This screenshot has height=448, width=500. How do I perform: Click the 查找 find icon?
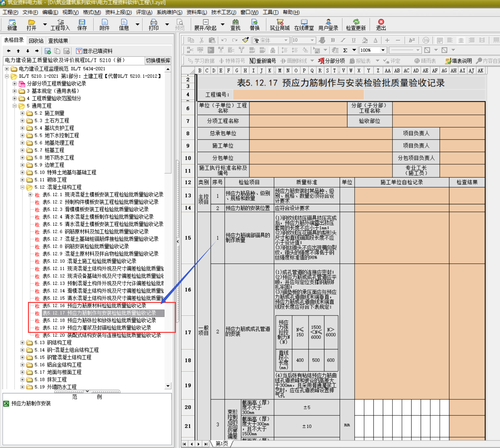click(236, 25)
